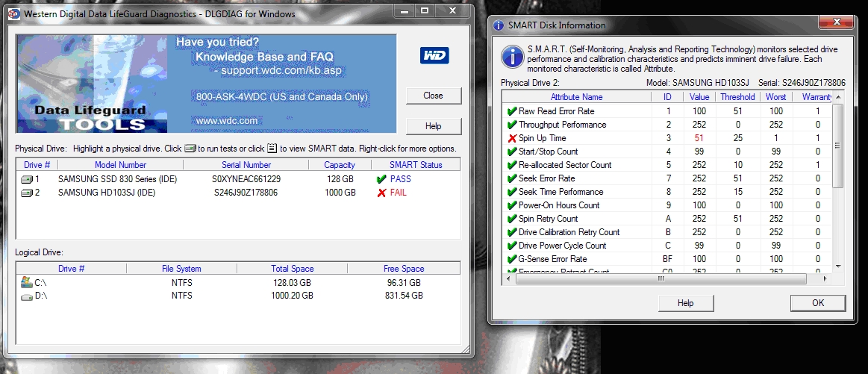Click the run tests icon in instructions

[x=190, y=149]
